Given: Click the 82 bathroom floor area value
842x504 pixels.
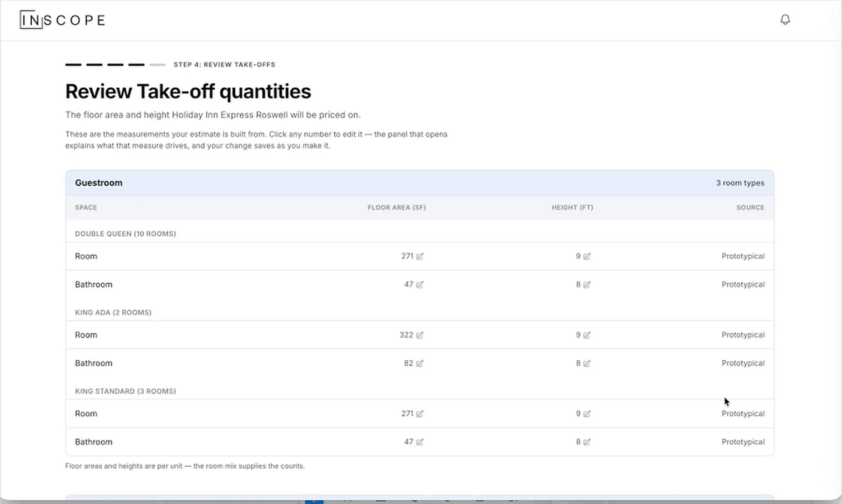Looking at the screenshot, I should pos(408,363).
